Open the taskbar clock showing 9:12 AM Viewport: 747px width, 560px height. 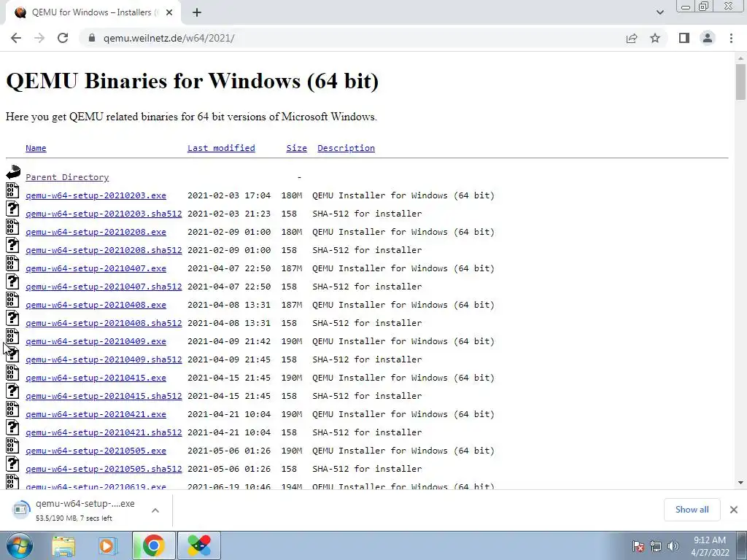pyautogui.click(x=710, y=546)
